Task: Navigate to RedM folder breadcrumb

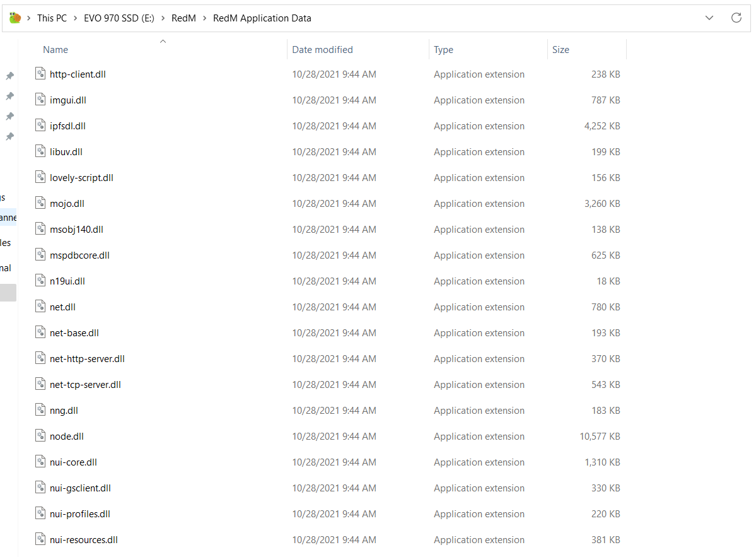Action: pyautogui.click(x=183, y=18)
